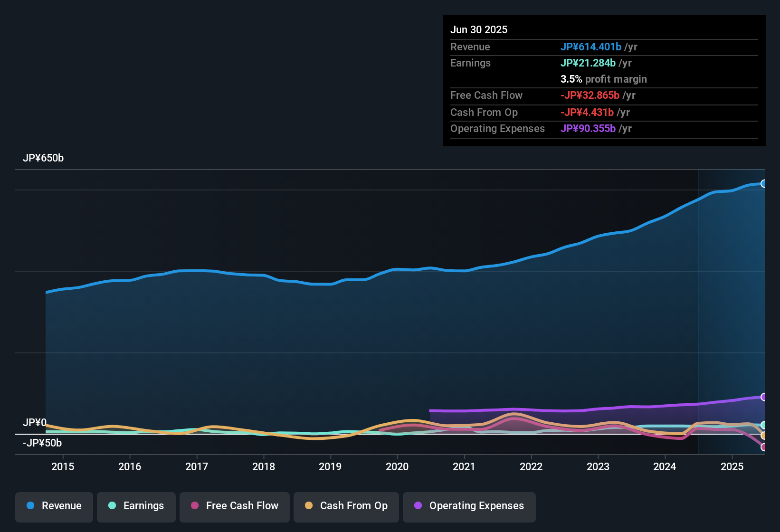Click the pink Free Cash Flow legend dot
This screenshot has width=780, height=532.
pos(194,506)
